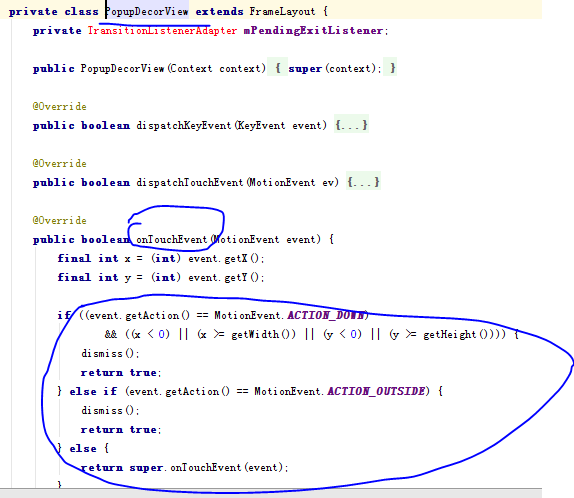Click the @Override annotation above dispatchKeyEvent
This screenshot has height=498, width=574.
(59, 107)
